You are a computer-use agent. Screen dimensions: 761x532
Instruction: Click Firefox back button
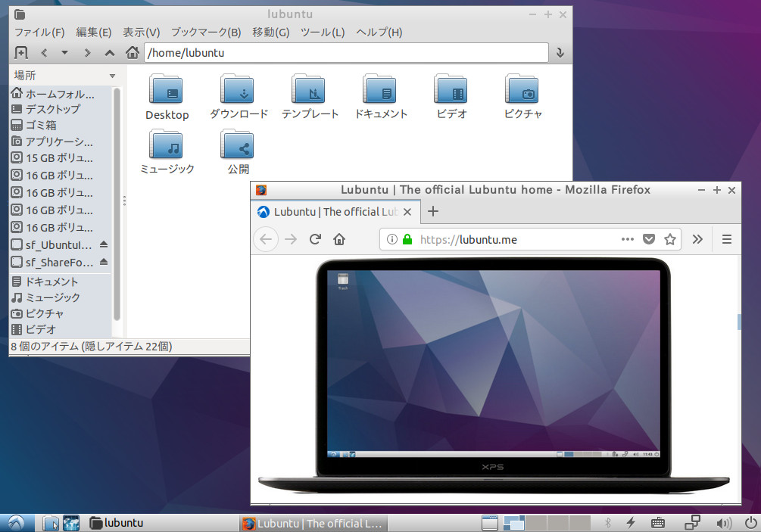[x=266, y=239]
